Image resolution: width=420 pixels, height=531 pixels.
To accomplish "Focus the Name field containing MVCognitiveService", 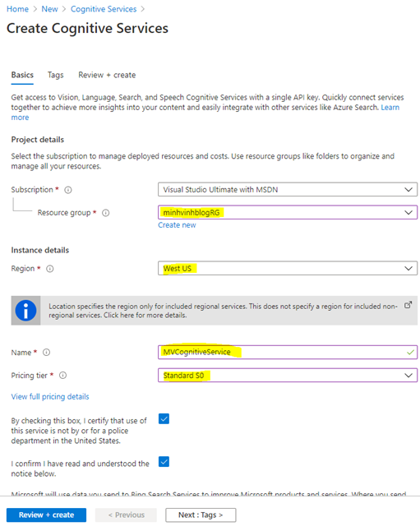I will click(288, 352).
